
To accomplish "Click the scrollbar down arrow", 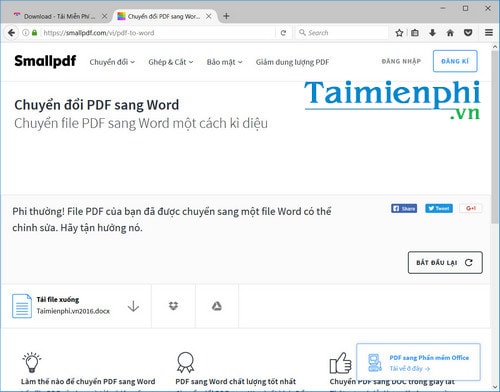I will point(495,386).
